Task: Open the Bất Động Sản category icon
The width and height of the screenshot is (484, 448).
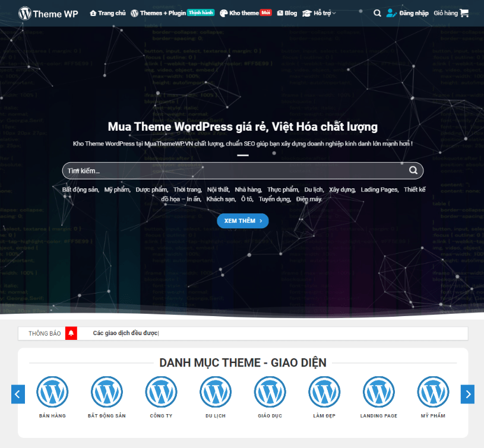Action: click(107, 392)
